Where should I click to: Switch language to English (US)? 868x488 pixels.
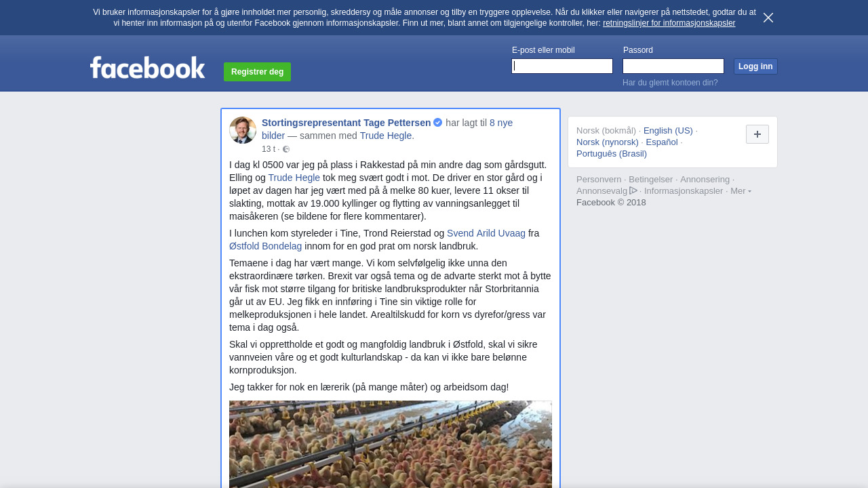[x=668, y=131]
